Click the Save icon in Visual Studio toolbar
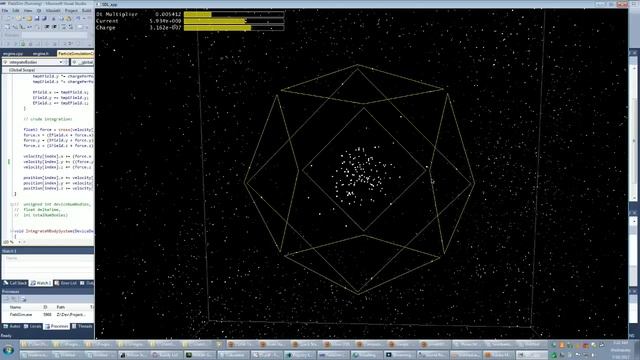Viewport: 640px width, 360px height. pos(36,18)
